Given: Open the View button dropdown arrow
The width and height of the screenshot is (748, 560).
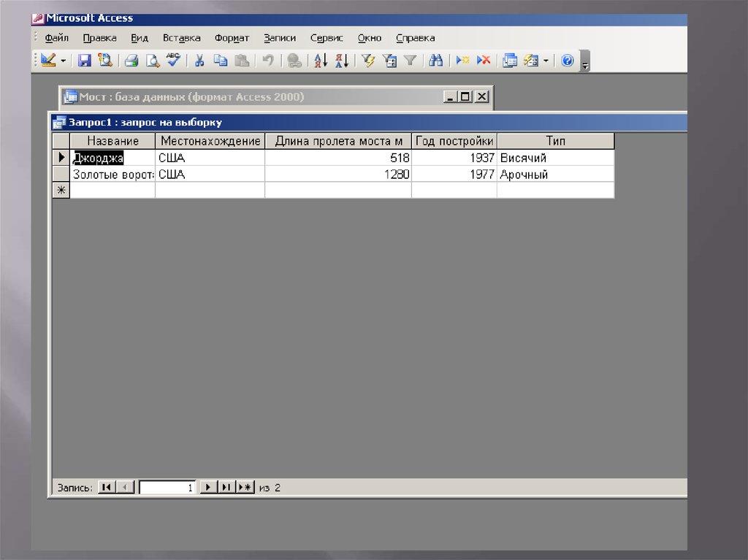Looking at the screenshot, I should (63, 61).
